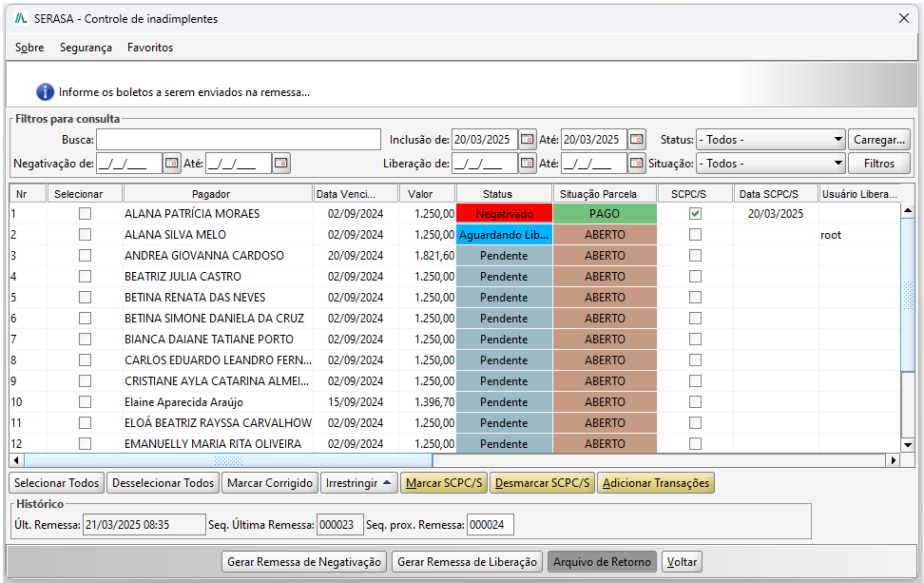Click 'root' in Usuário Libera column
The height and width of the screenshot is (583, 924).
click(x=831, y=235)
